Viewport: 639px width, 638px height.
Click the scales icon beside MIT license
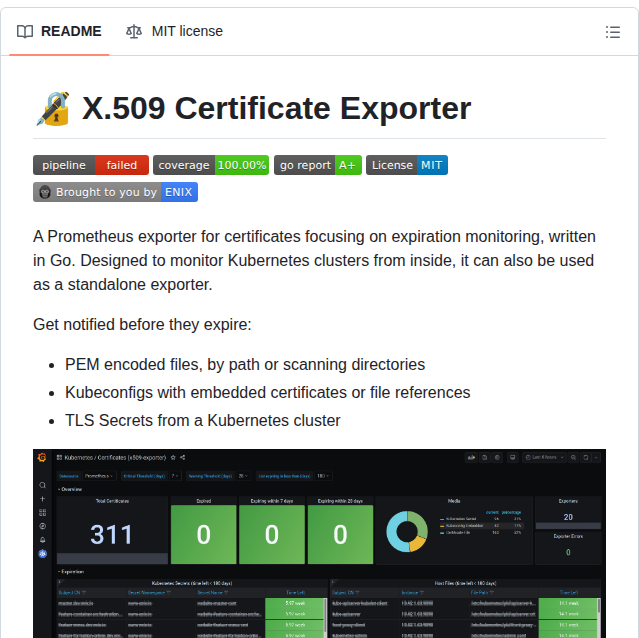(134, 31)
